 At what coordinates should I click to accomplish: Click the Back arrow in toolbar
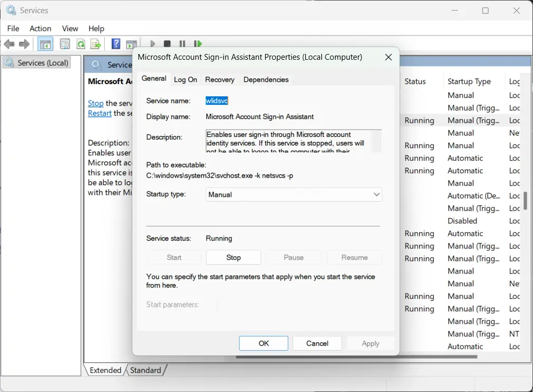[10, 44]
